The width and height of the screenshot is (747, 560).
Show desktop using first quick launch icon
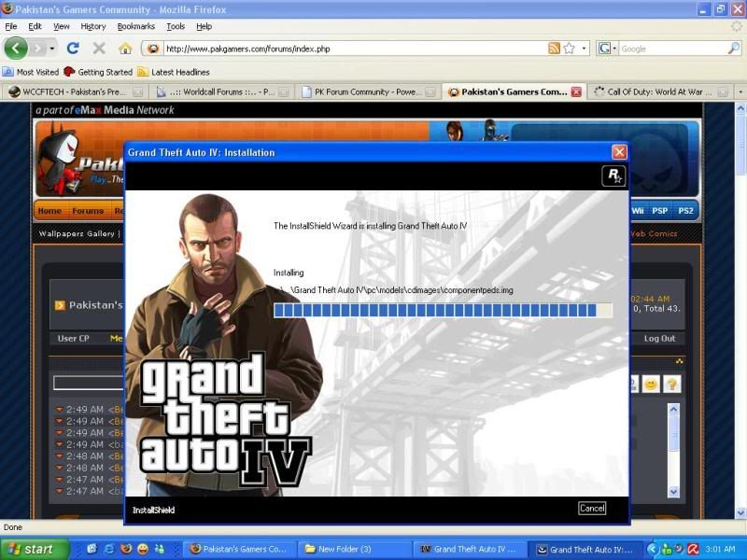click(92, 549)
